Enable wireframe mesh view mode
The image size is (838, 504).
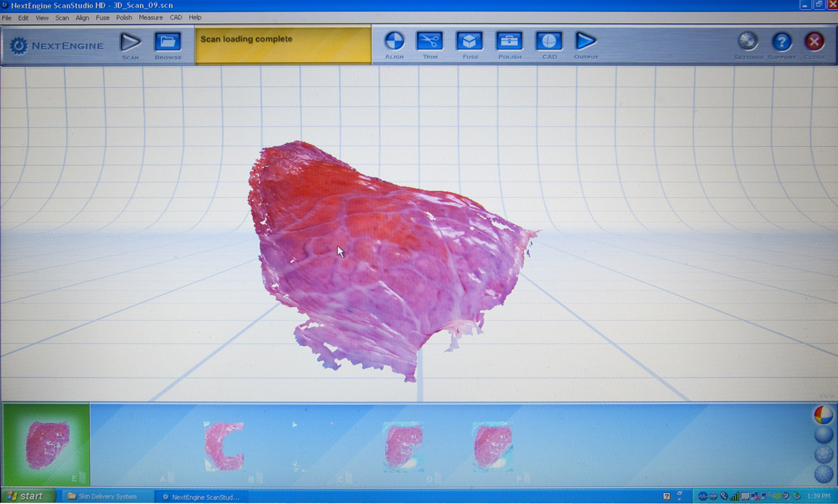tap(823, 454)
